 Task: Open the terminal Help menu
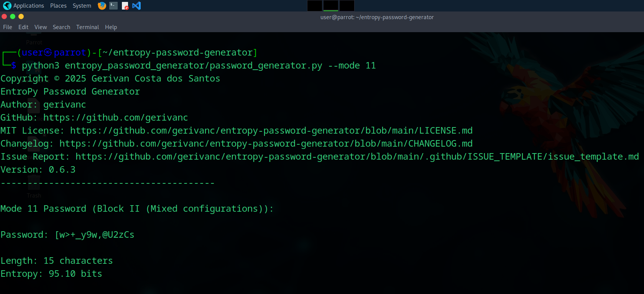tap(111, 27)
